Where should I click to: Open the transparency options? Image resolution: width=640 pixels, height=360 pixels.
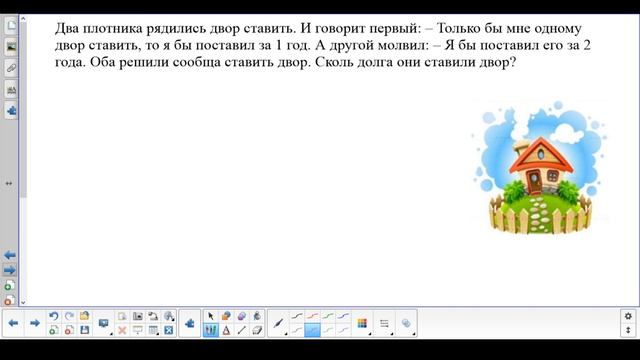click(406, 323)
